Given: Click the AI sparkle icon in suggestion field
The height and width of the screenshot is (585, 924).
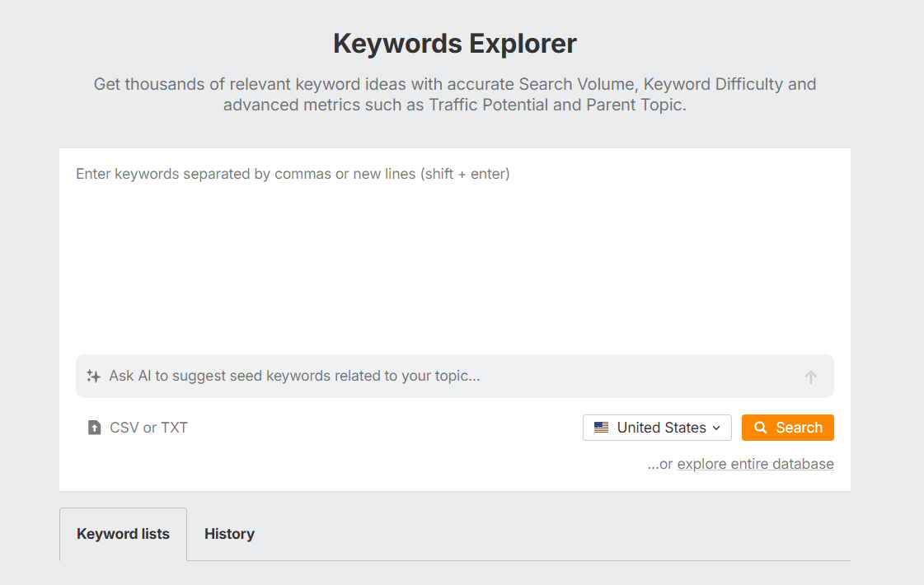Looking at the screenshot, I should click(93, 377).
